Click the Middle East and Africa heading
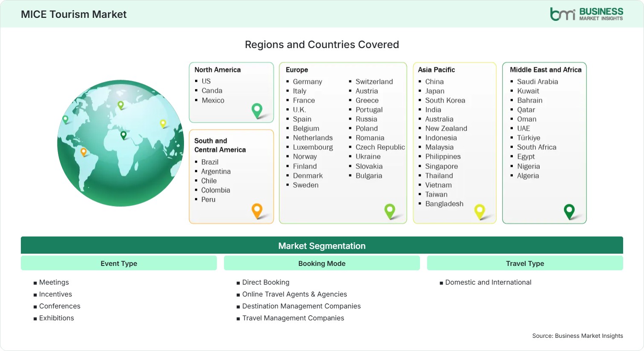The width and height of the screenshot is (644, 351). coord(546,70)
